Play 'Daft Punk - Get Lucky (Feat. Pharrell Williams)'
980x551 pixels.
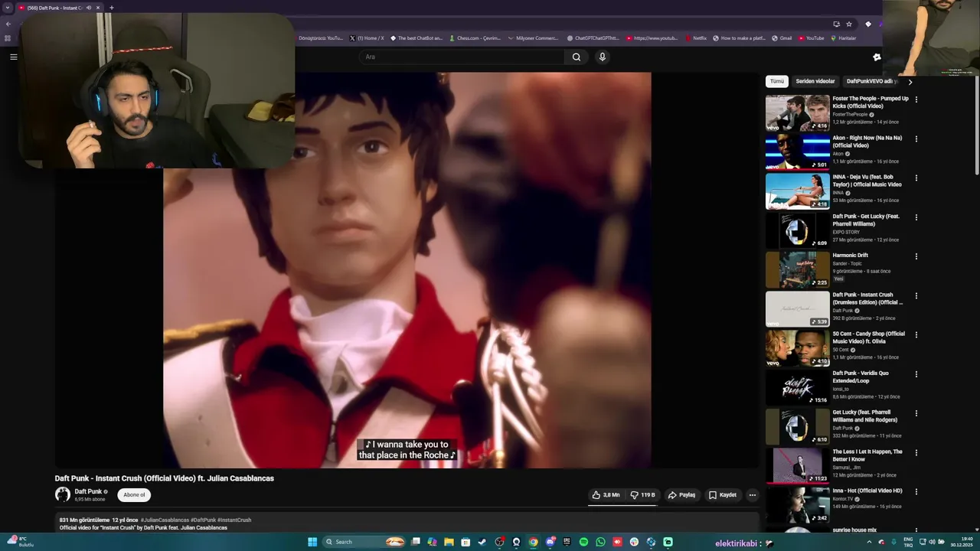(x=798, y=230)
